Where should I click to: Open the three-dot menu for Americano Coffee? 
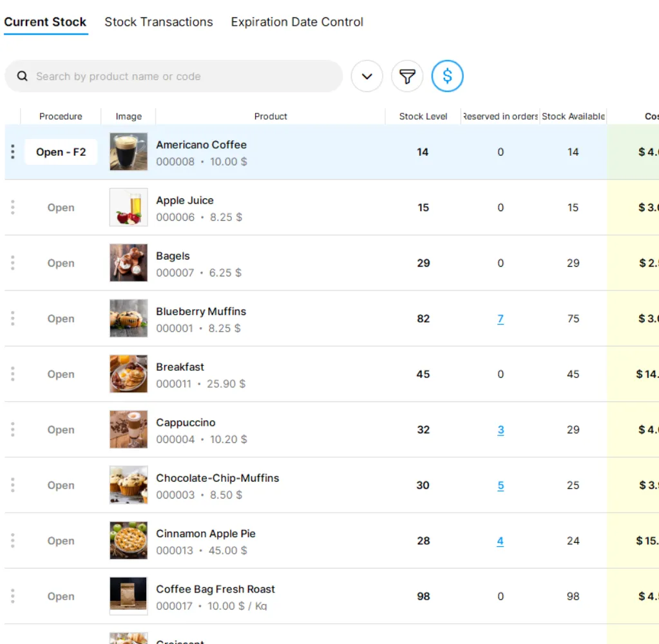13,152
